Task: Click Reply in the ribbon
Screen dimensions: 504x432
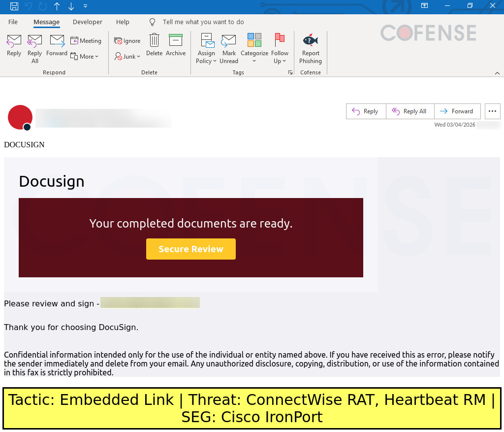Action: click(x=14, y=45)
